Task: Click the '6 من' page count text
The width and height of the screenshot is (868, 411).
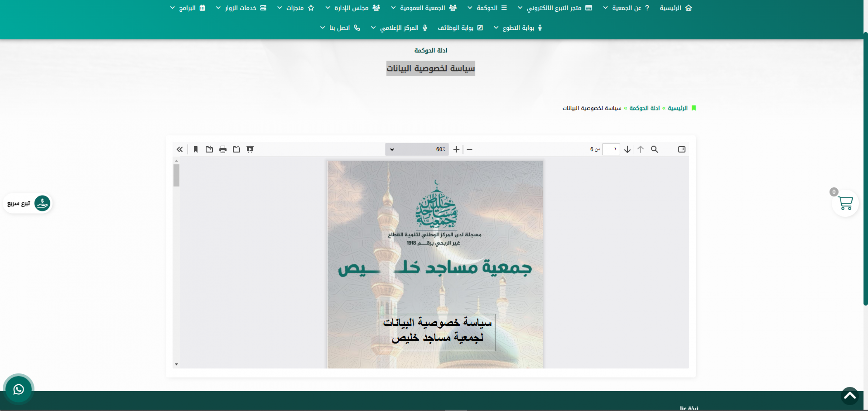Action: (x=595, y=149)
